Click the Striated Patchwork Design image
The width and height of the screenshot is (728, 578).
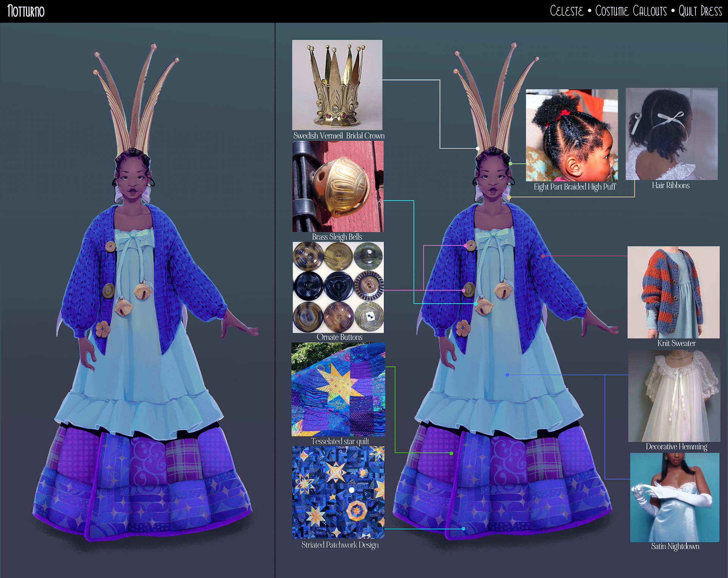(x=338, y=492)
